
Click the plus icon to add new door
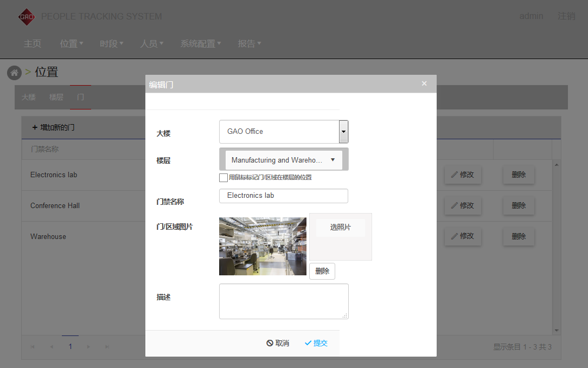click(x=35, y=127)
